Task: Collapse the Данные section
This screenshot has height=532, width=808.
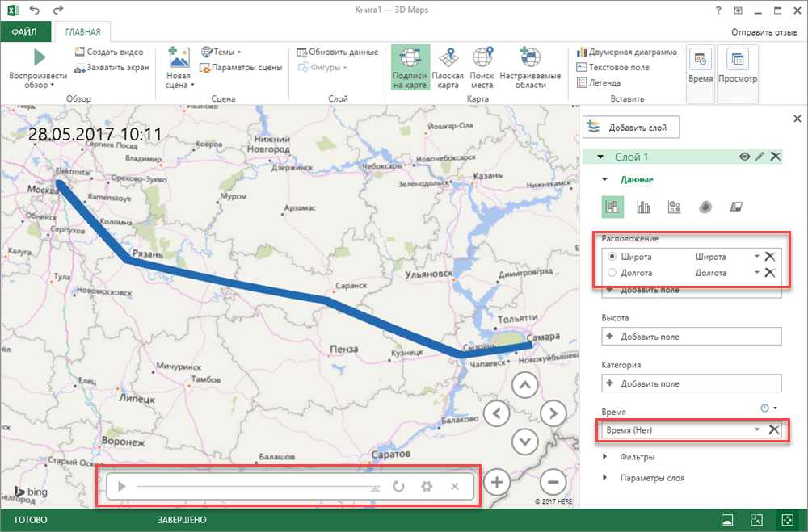Action: (605, 180)
